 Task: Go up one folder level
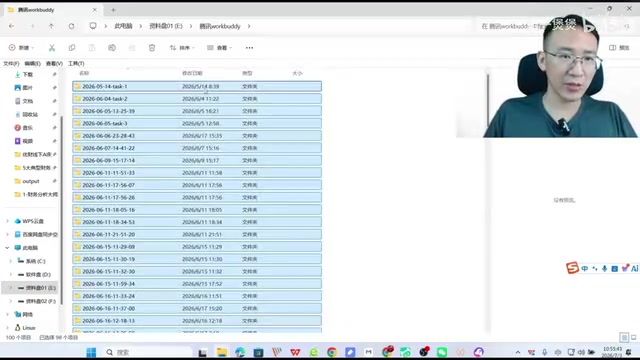[51, 26]
